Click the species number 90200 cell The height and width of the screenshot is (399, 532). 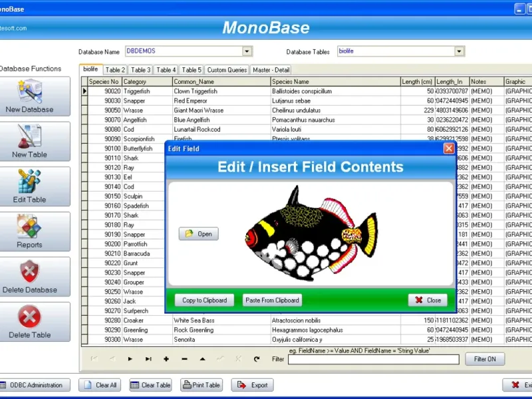coord(104,244)
